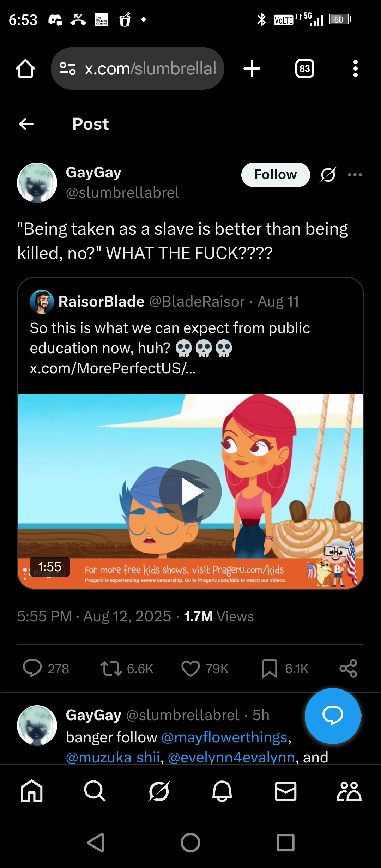
Task: Bookmark the post with 6.1K bookmarks
Action: click(x=270, y=668)
